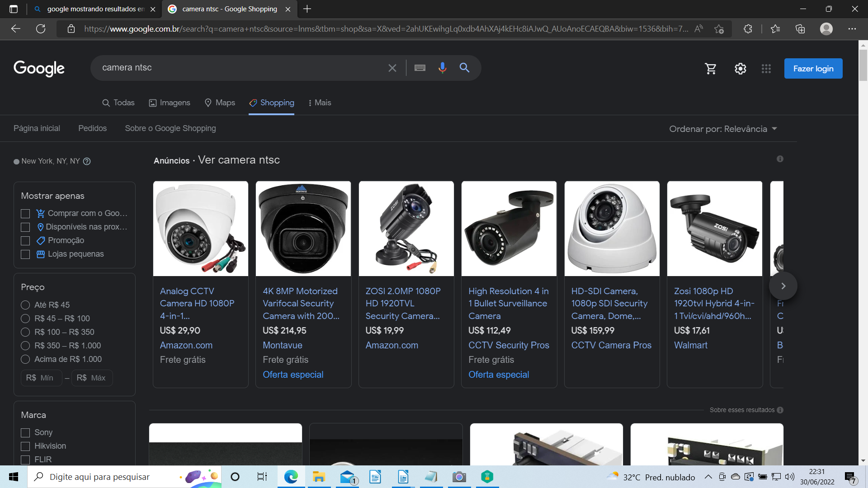Open Página inicial of Shopping

point(37,128)
